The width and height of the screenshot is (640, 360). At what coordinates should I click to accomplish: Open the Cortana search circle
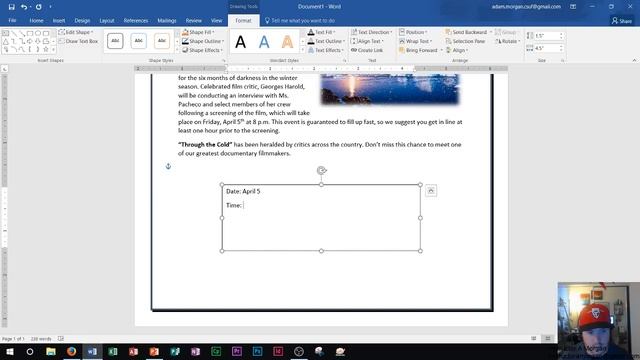(30, 351)
